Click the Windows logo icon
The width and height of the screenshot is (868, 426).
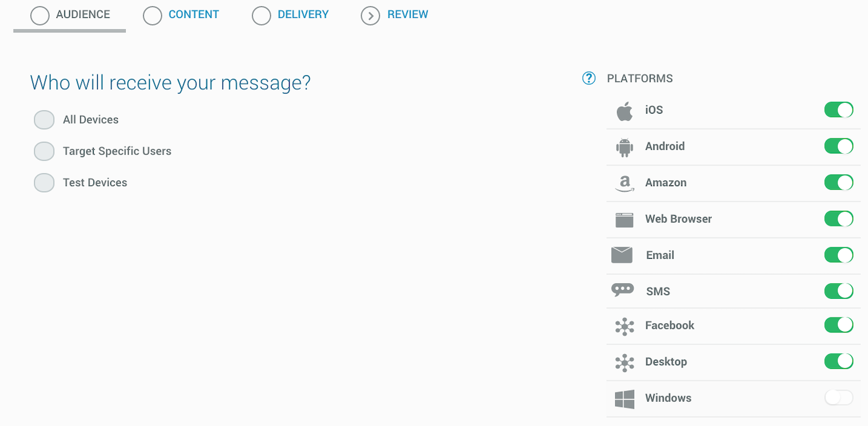624,399
